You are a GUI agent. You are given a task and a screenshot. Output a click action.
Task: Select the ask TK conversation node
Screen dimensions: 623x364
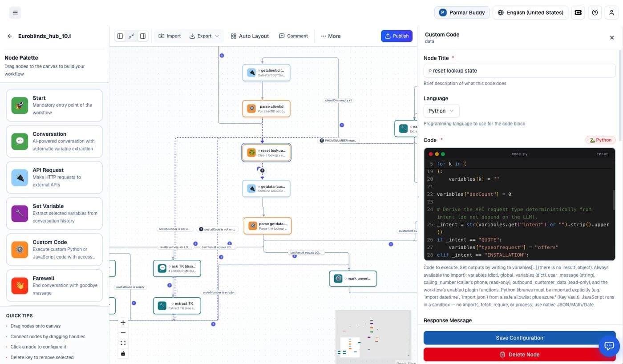(177, 268)
